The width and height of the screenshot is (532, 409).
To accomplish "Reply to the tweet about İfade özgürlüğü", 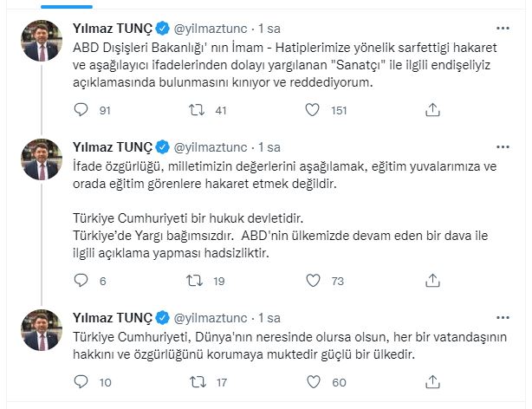I will (81, 281).
